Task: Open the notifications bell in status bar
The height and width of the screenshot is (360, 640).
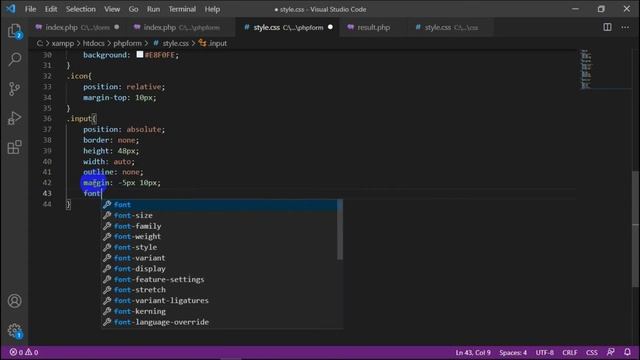Action: pyautogui.click(x=627, y=352)
